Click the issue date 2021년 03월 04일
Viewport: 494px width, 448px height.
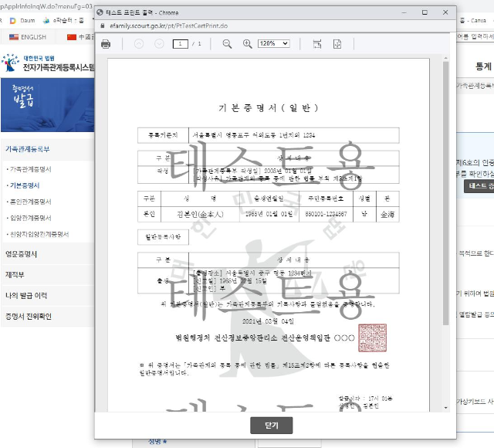(268, 321)
